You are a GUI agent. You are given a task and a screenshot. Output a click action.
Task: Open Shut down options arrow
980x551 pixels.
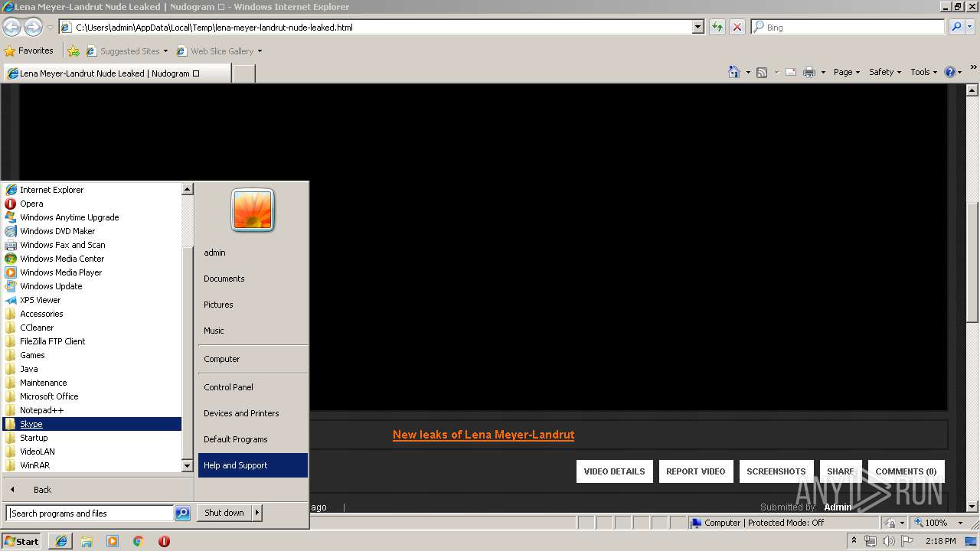click(x=256, y=513)
